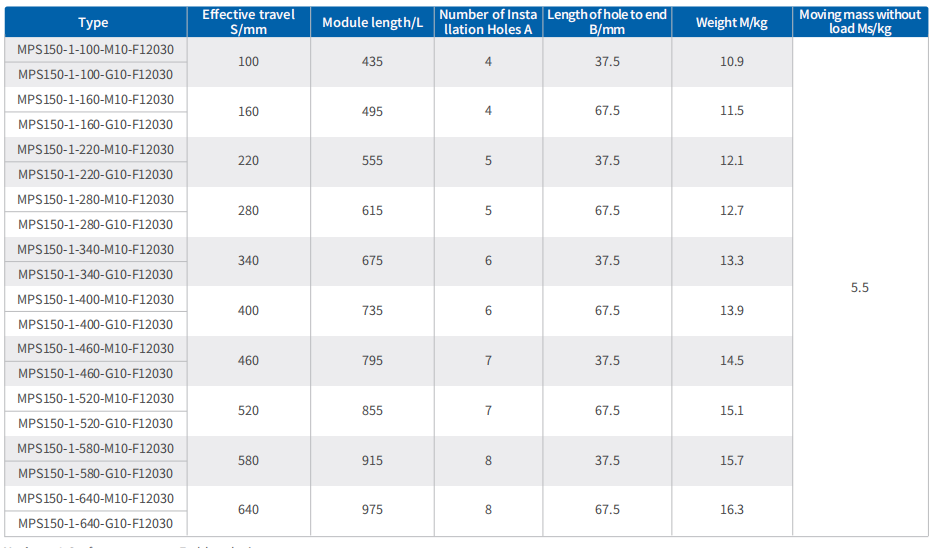
Task: Click model MPS150-1-400-G10-F12030
Action: point(96,324)
